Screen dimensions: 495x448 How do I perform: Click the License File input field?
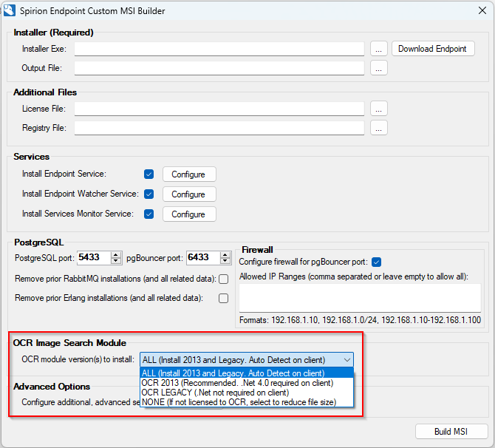[219, 109]
